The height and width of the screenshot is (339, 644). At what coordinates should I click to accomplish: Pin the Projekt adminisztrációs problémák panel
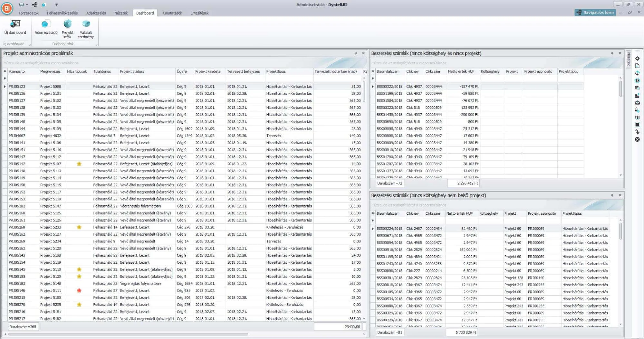click(x=356, y=53)
